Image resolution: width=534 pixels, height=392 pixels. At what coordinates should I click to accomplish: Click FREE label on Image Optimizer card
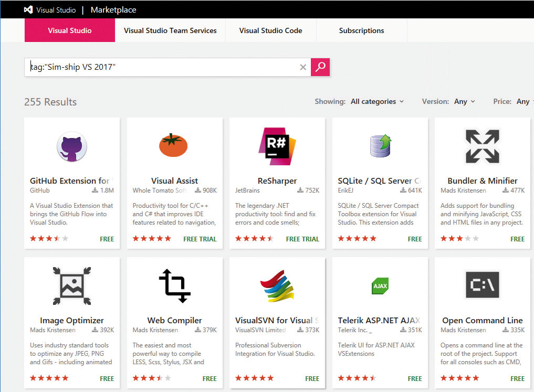coord(107,378)
